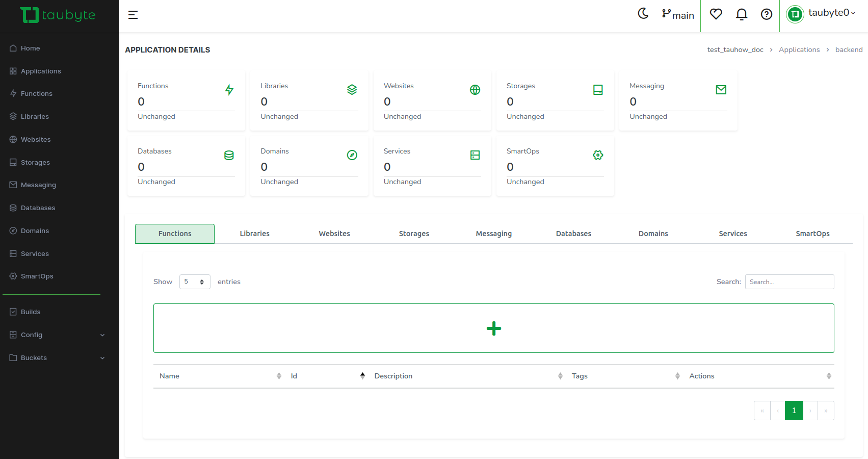The height and width of the screenshot is (459, 868).
Task: Switch to the Websites tab
Action: pyautogui.click(x=334, y=234)
